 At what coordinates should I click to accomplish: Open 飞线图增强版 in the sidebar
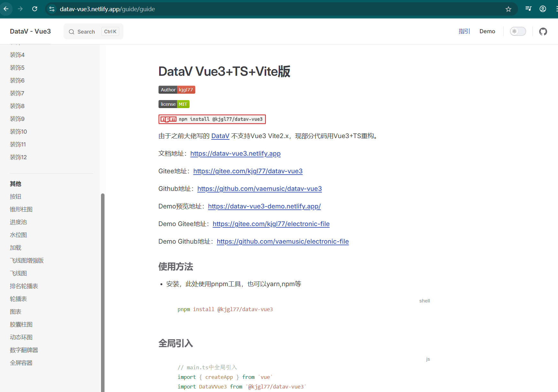coord(27,261)
